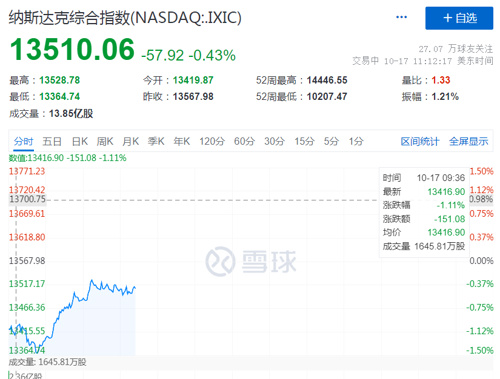The width and height of the screenshot is (500, 379).
Task: Click 全屏显示 fullscreen display link
Action: tap(468, 141)
